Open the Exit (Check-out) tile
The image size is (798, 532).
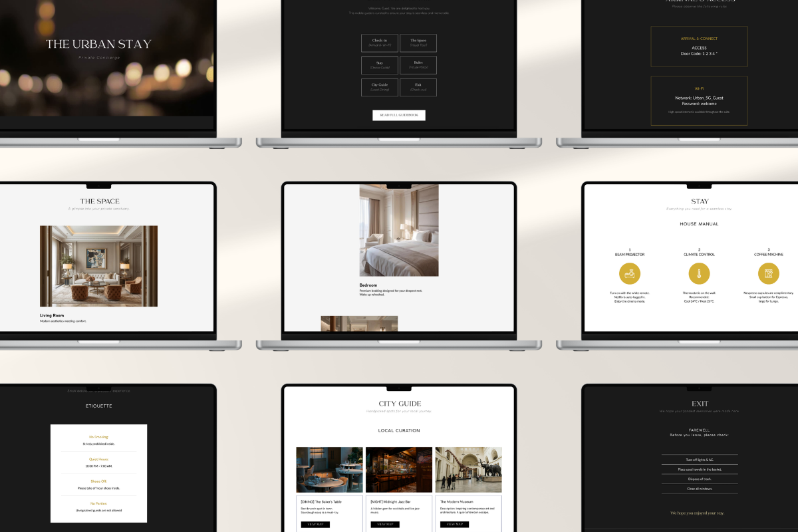[418, 87]
